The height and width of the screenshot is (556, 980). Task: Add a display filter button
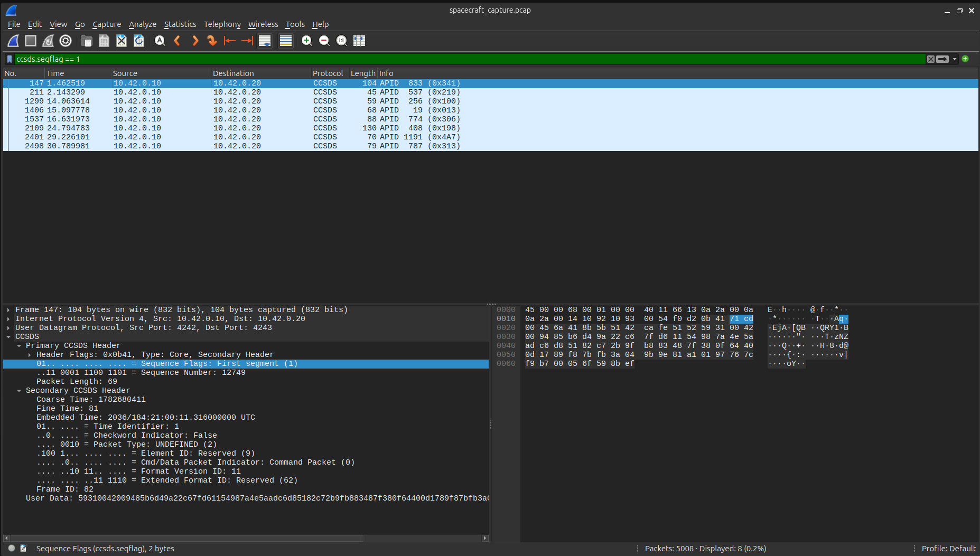pyautogui.click(x=965, y=59)
